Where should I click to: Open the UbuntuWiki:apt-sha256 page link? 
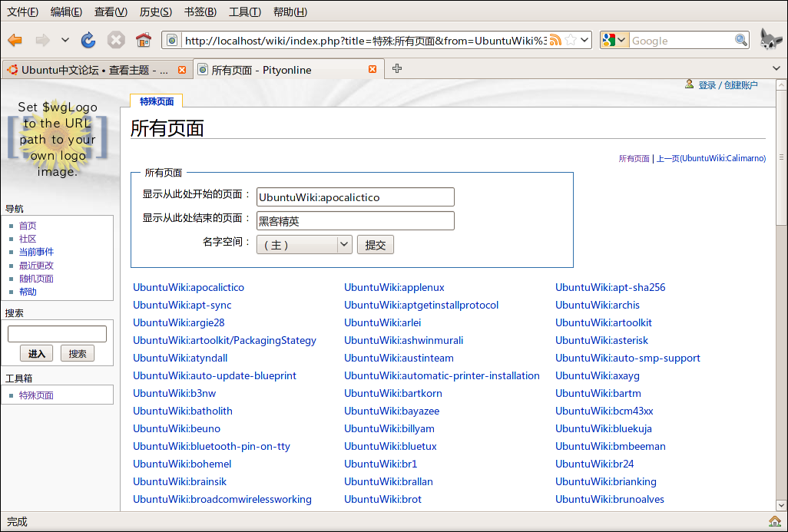point(610,287)
